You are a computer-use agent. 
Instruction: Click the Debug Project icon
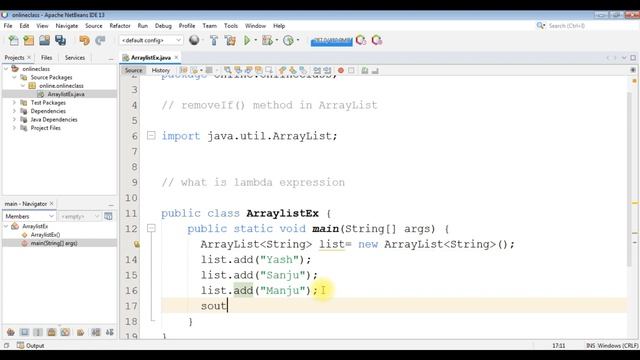[x=267, y=40]
